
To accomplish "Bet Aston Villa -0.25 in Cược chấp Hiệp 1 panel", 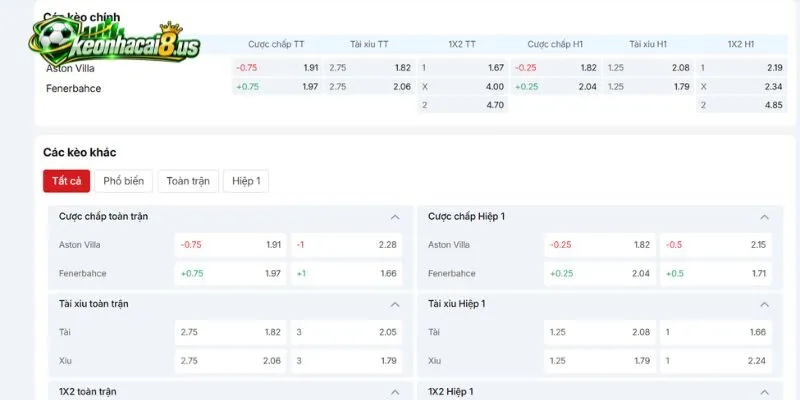I will [x=599, y=245].
